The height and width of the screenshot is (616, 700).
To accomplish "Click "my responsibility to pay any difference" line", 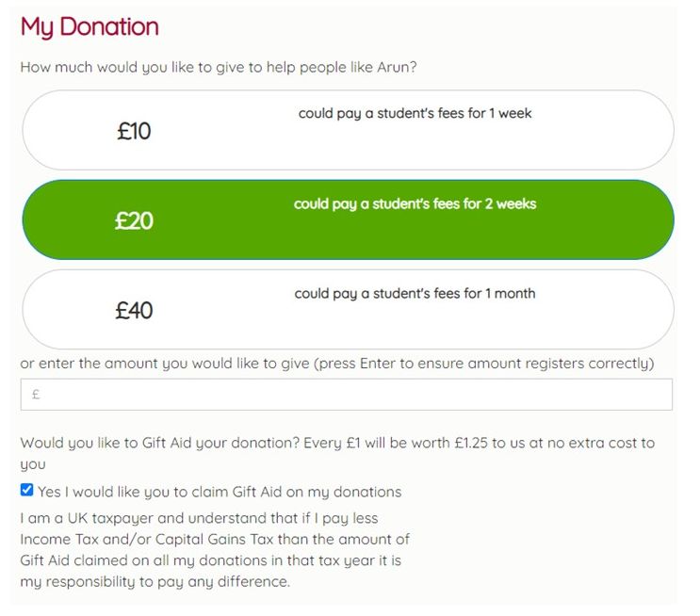I will pos(155,581).
